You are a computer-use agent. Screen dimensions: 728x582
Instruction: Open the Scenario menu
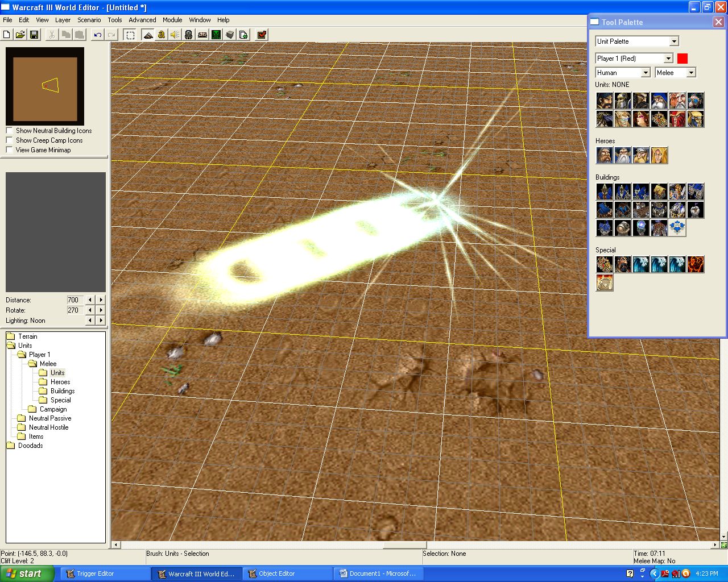pos(89,20)
